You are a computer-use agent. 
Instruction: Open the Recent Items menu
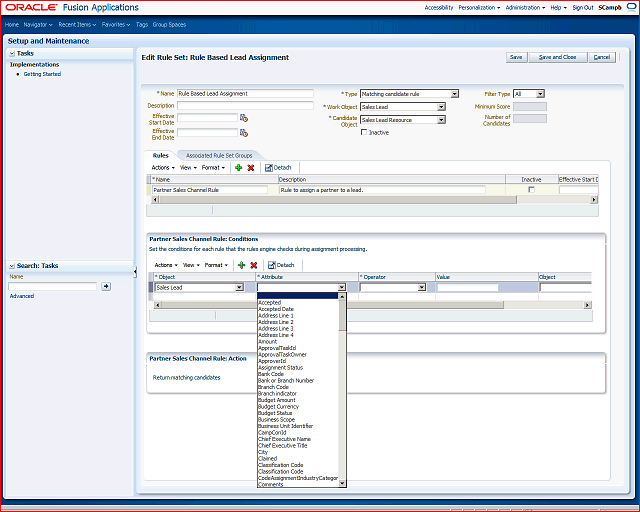tap(77, 24)
